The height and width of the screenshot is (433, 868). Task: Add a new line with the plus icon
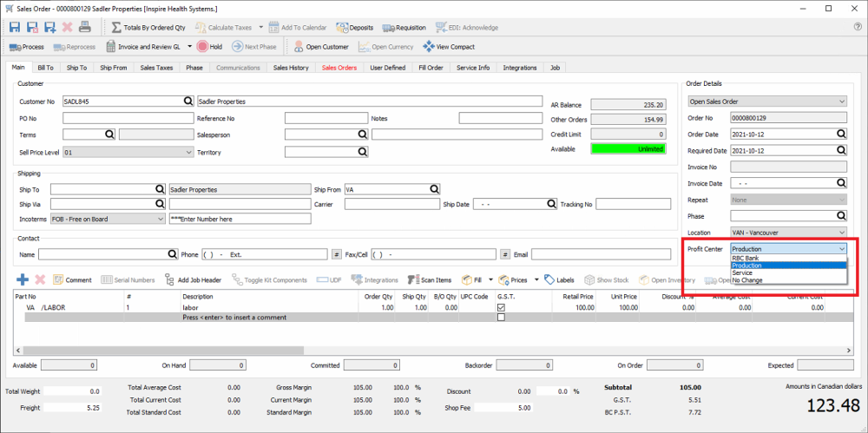point(23,280)
